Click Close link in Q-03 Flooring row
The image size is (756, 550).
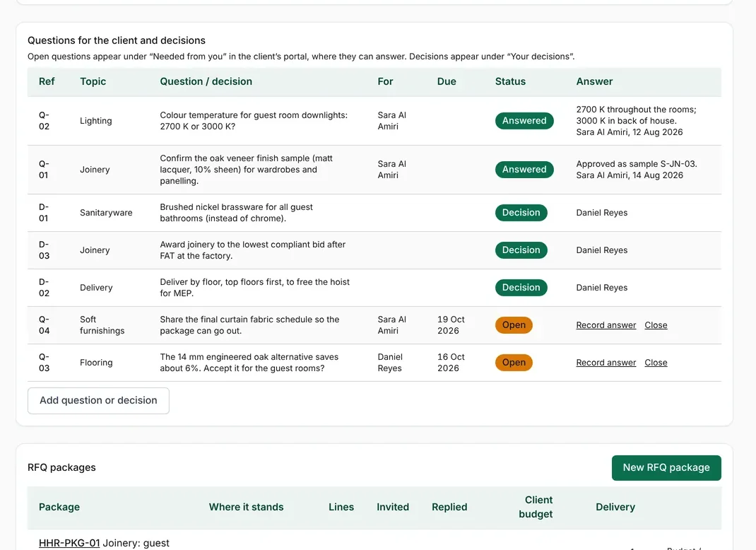[656, 363]
